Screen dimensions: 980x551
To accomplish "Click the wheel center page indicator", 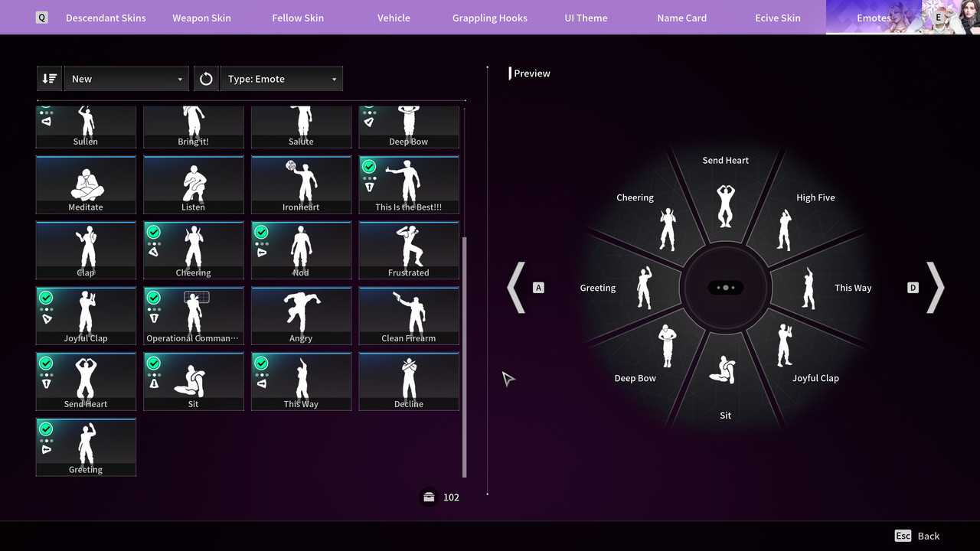I will 725,288.
